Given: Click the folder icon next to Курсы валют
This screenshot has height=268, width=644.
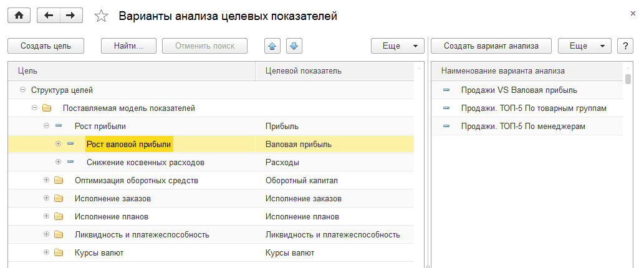Looking at the screenshot, I should point(59,253).
